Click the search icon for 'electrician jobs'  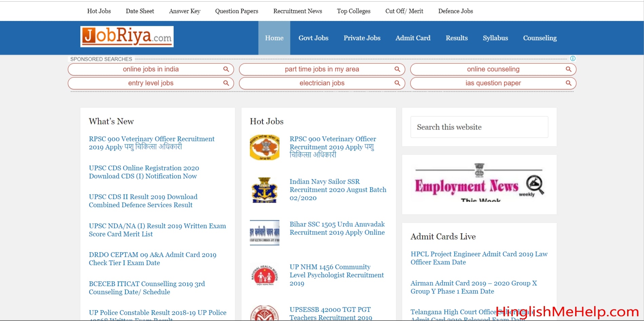[x=397, y=83]
